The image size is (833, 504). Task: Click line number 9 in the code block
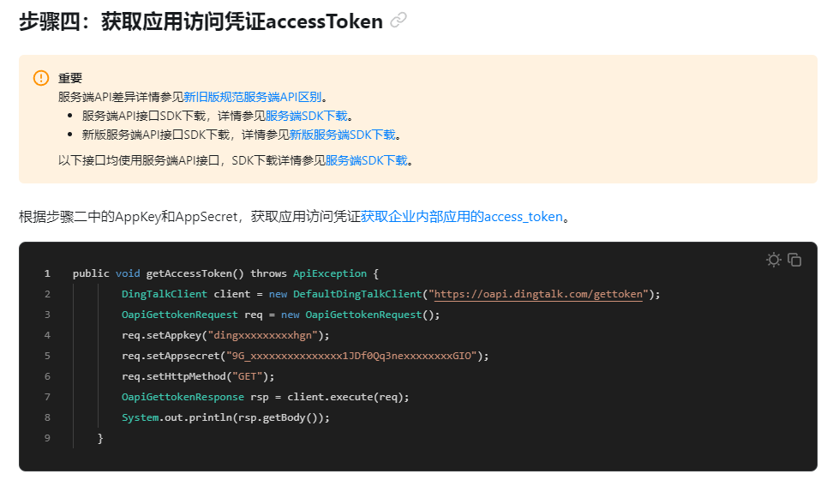47,438
